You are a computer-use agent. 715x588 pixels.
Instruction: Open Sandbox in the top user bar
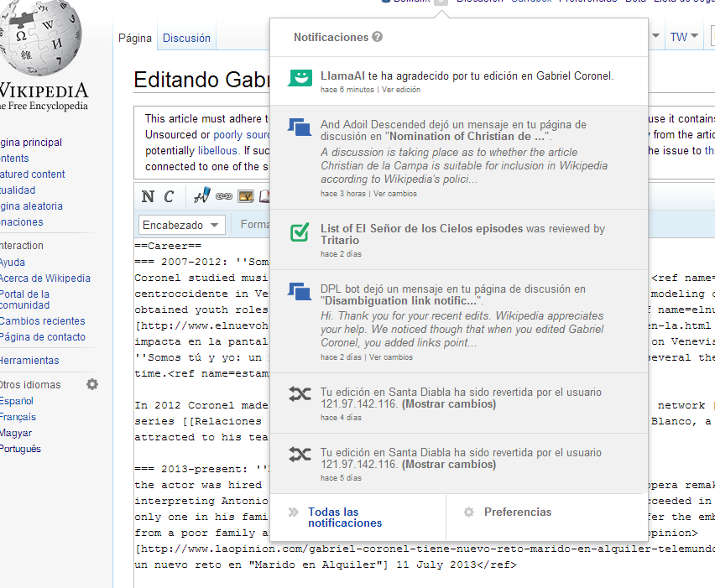click(x=532, y=1)
